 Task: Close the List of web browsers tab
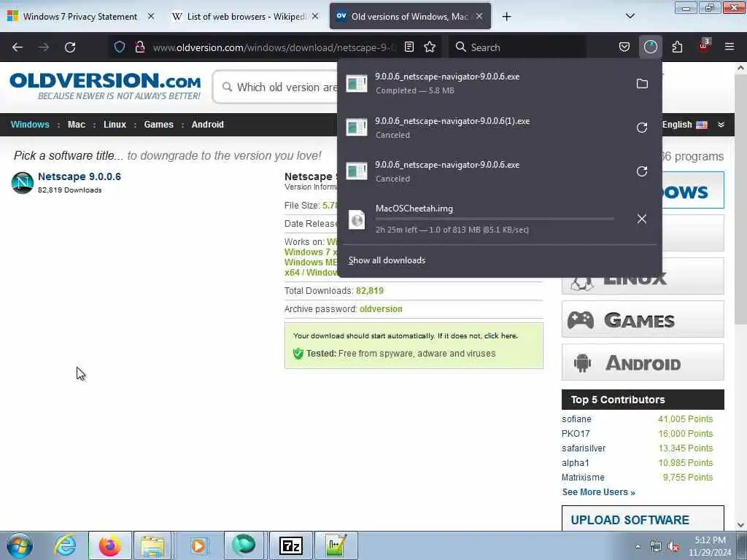pos(315,16)
